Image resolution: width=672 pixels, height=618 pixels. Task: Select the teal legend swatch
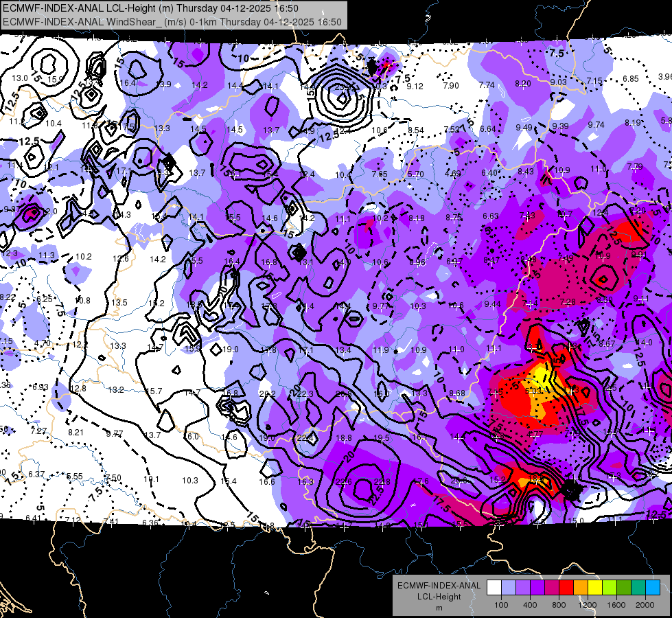638,588
